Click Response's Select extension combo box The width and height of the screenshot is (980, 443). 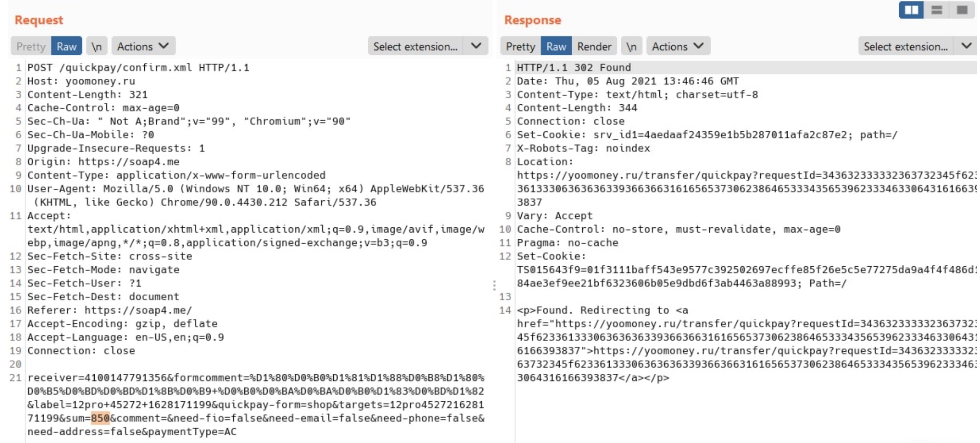(x=905, y=47)
